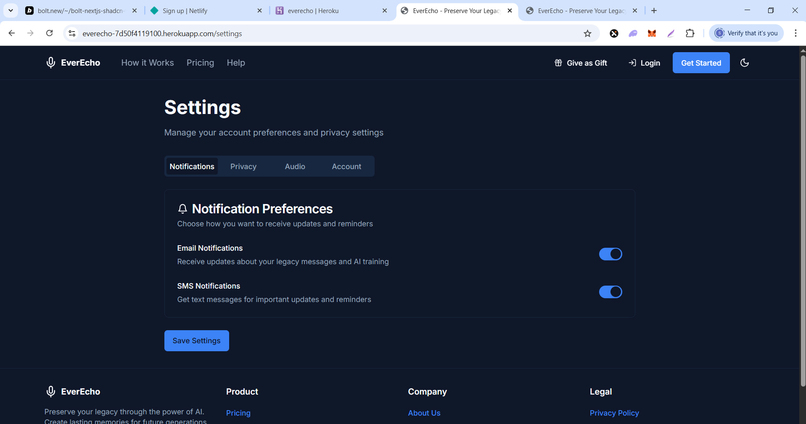The width and height of the screenshot is (806, 424).
Task: Select the Notifications settings tab
Action: (x=192, y=167)
